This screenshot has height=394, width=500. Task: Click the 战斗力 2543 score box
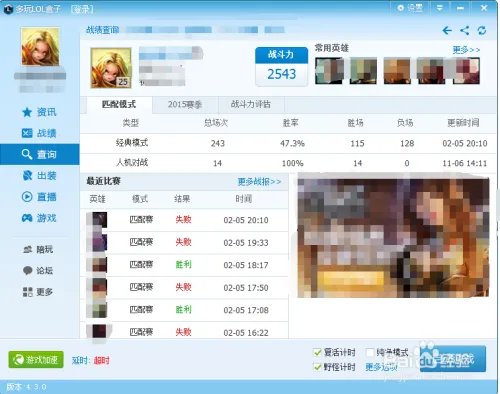(x=282, y=67)
